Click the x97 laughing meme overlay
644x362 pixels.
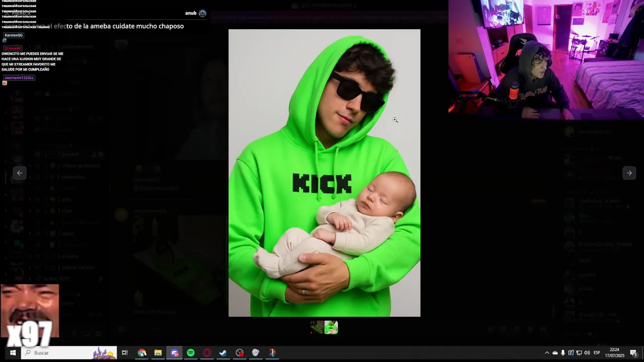30,316
